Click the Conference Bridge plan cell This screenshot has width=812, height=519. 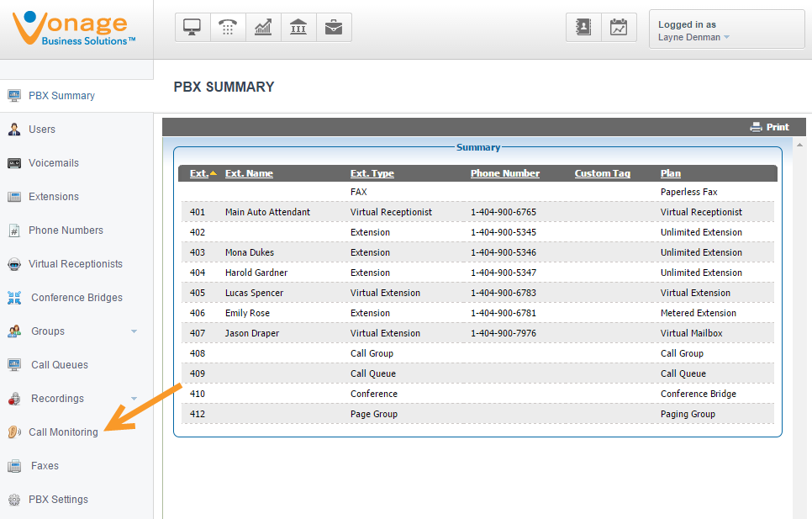tap(698, 394)
